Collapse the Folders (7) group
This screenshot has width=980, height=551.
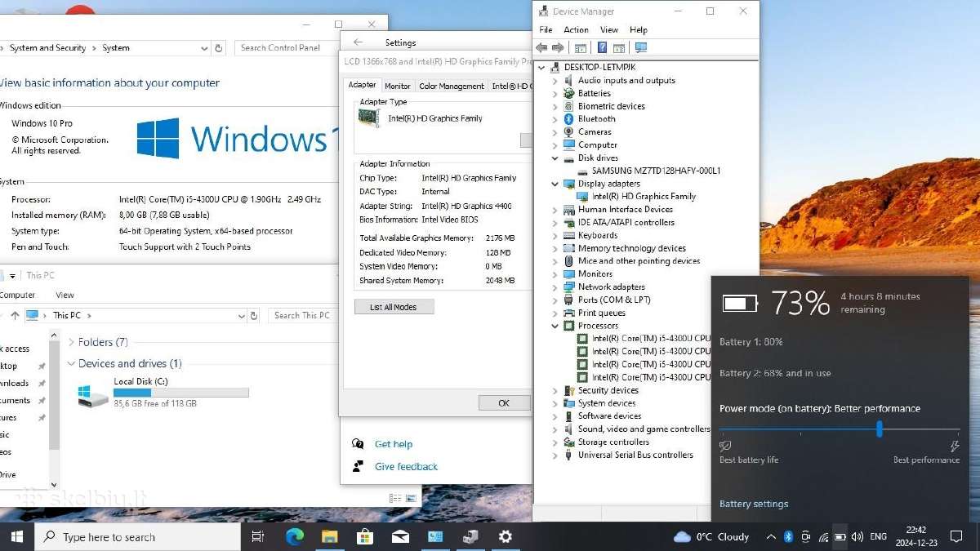click(71, 342)
